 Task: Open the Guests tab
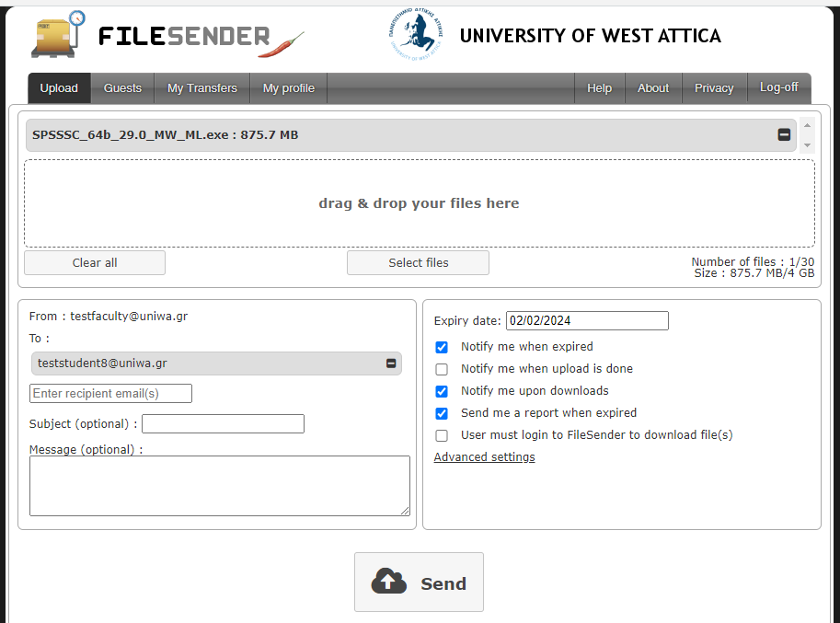tap(122, 88)
